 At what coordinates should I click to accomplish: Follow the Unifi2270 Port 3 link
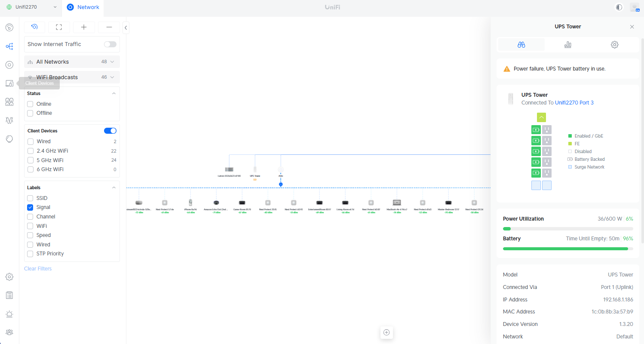click(574, 103)
